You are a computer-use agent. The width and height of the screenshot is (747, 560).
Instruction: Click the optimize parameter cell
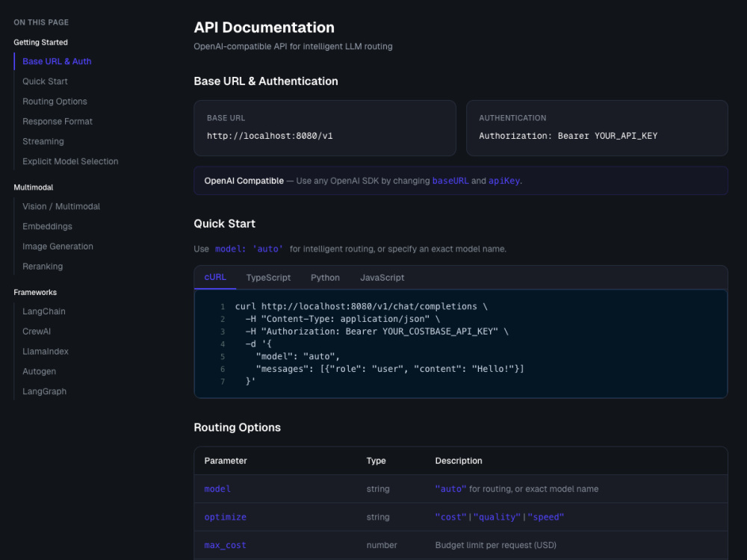(226, 517)
